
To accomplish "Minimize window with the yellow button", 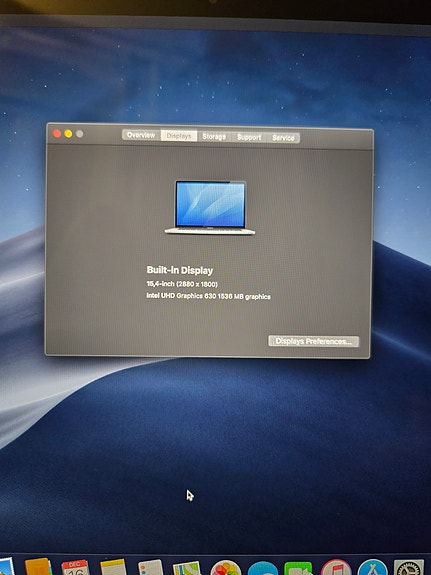I will [68, 134].
